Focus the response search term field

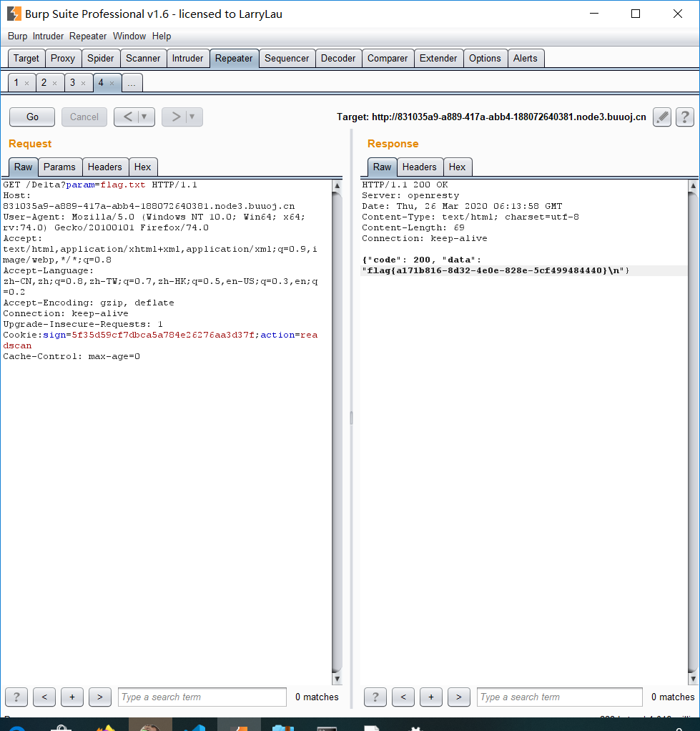[x=560, y=697]
